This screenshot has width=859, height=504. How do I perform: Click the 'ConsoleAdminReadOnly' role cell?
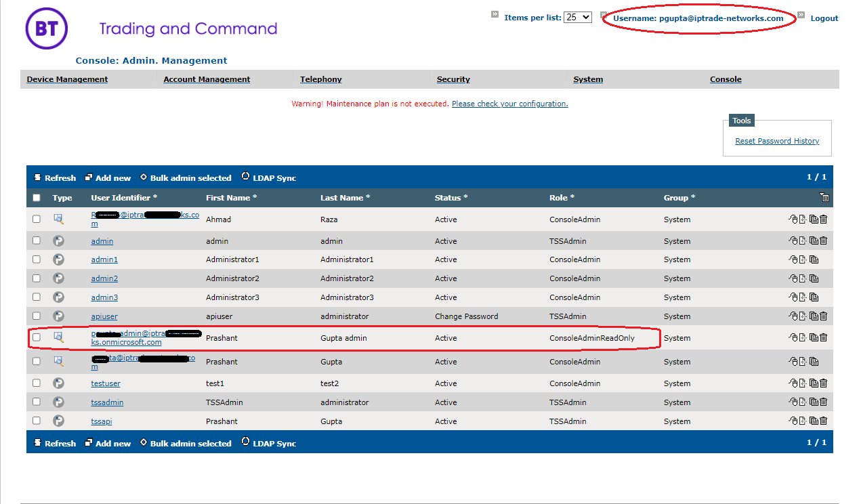click(x=592, y=338)
